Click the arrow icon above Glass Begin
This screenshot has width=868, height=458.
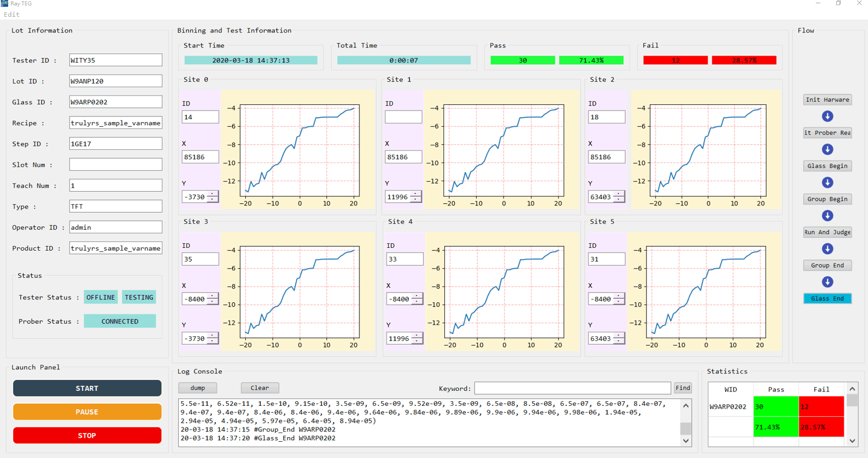[827, 149]
